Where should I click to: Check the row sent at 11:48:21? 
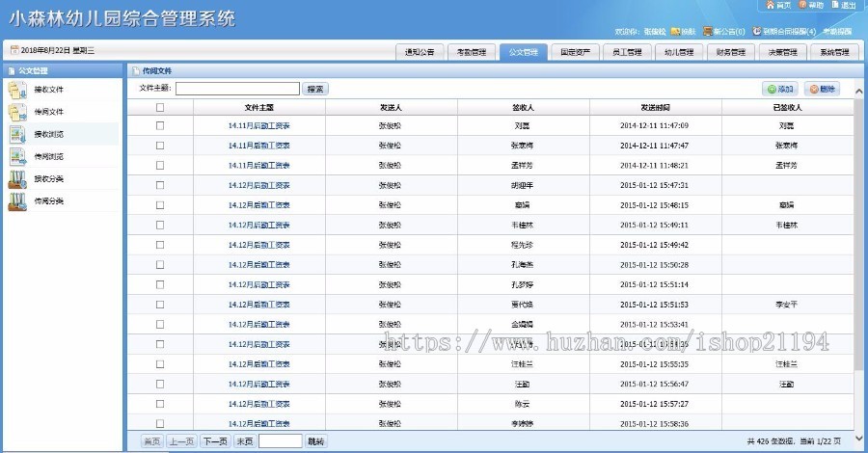(x=160, y=166)
